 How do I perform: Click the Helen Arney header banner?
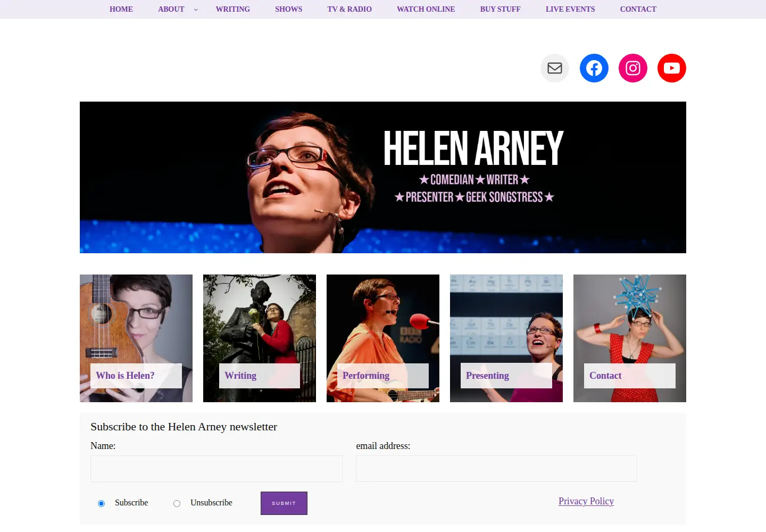[383, 177]
